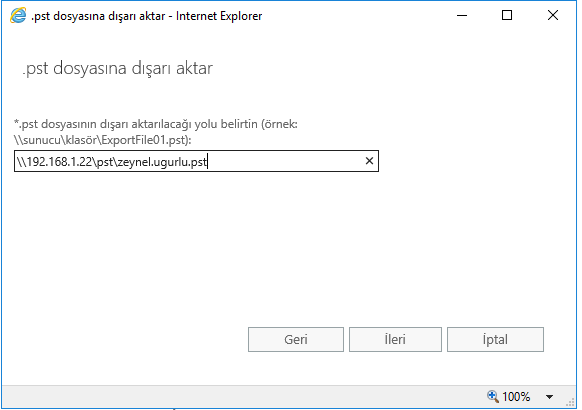Continue with the İleri button
582x410 pixels.
click(395, 340)
